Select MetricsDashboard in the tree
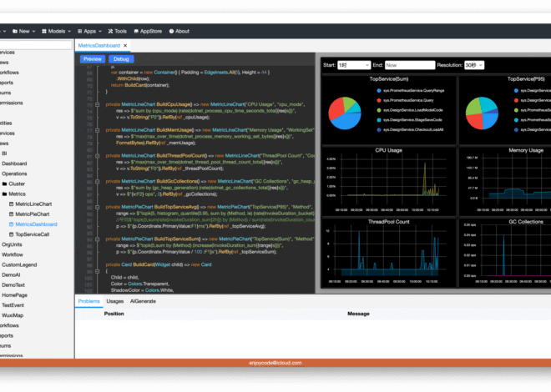Image resolution: width=551 pixels, height=392 pixels. click(36, 224)
